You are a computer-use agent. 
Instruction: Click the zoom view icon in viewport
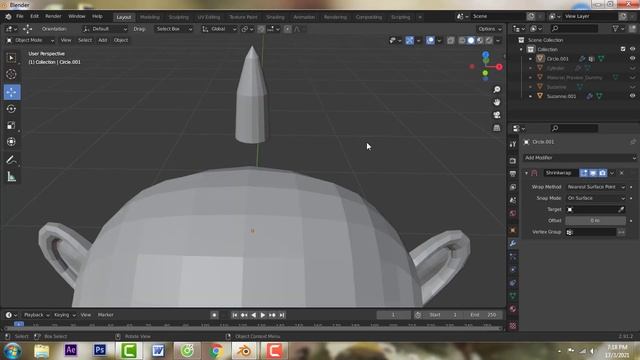497,89
